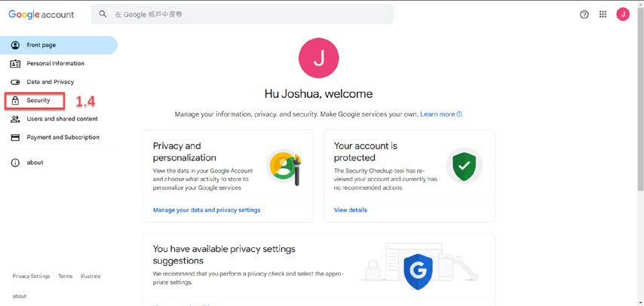Open Privacy Settings footer link
Image resolution: width=644 pixels, height=306 pixels.
coord(31,277)
